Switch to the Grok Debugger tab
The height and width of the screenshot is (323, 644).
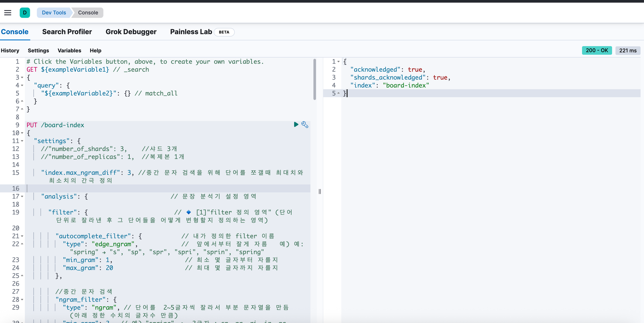click(131, 32)
